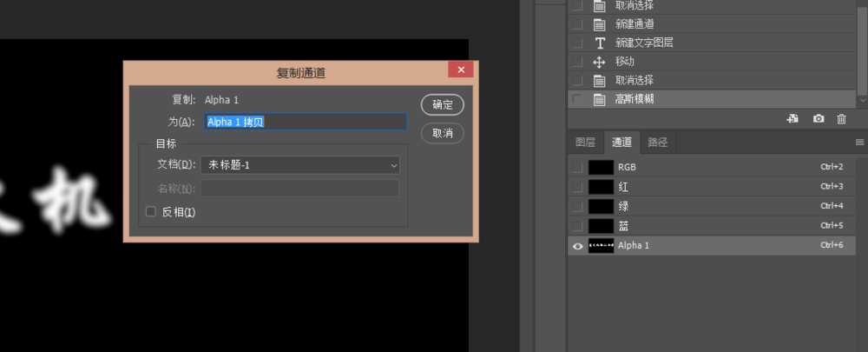Viewport: 868px width, 352px height.
Task: Select the 新建通道 history state
Action: click(635, 23)
